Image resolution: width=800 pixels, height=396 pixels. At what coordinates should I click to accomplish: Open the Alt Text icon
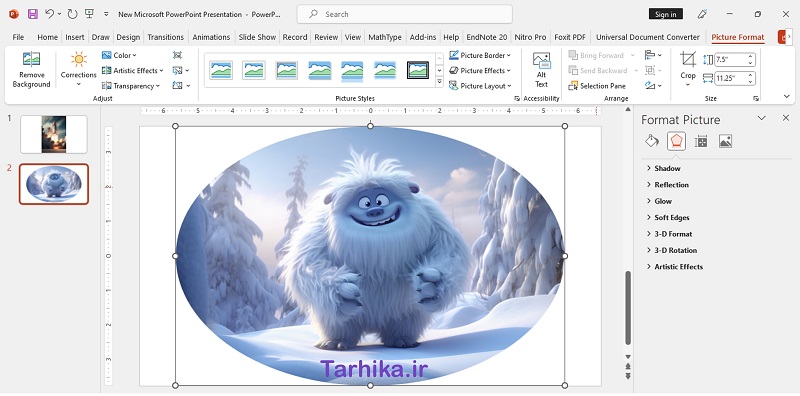click(x=541, y=60)
